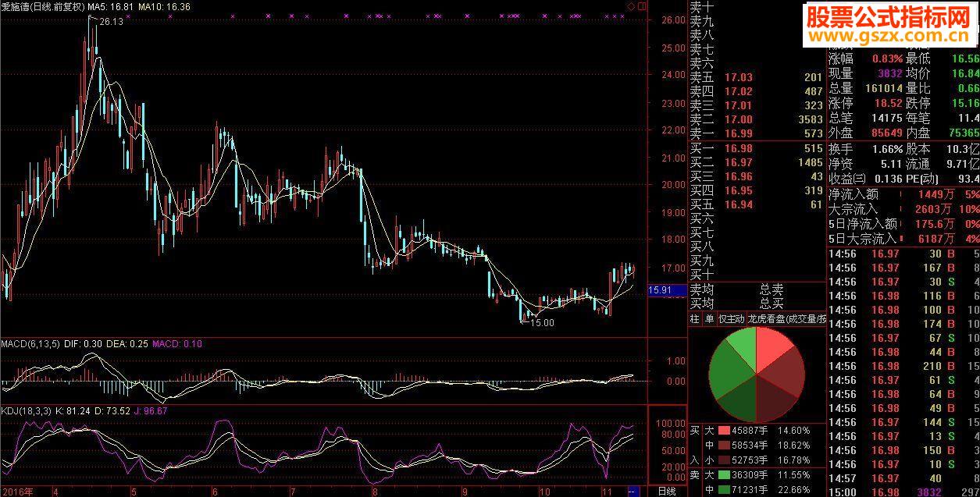Click the square window icon above the price axis
Viewport: 980px width, 497px height.
point(642,6)
